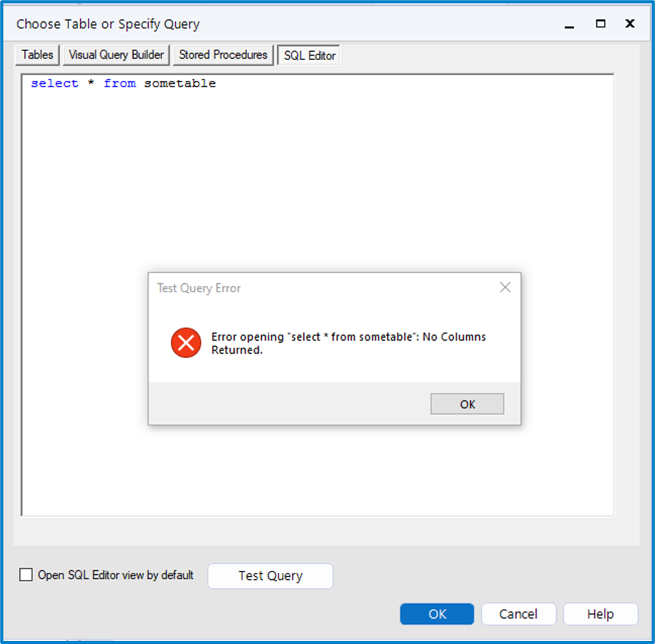Close the Test Query Error dialog with X
Image resolution: width=655 pixels, height=644 pixels.
pyautogui.click(x=505, y=288)
